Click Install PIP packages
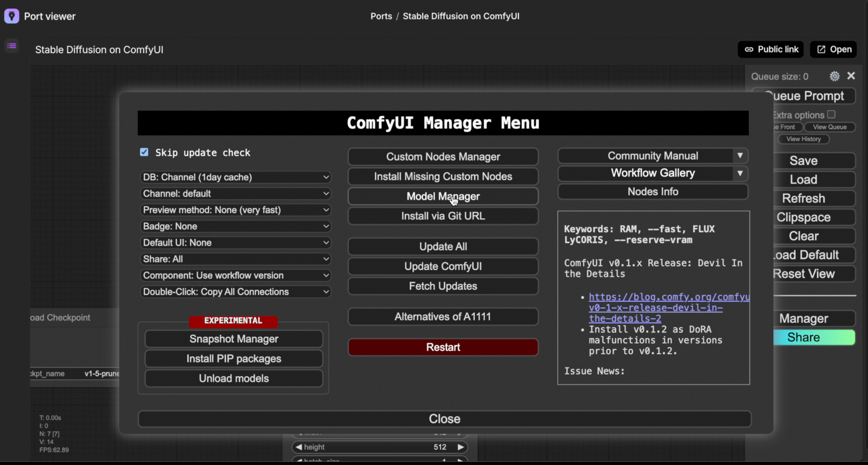 (x=234, y=359)
